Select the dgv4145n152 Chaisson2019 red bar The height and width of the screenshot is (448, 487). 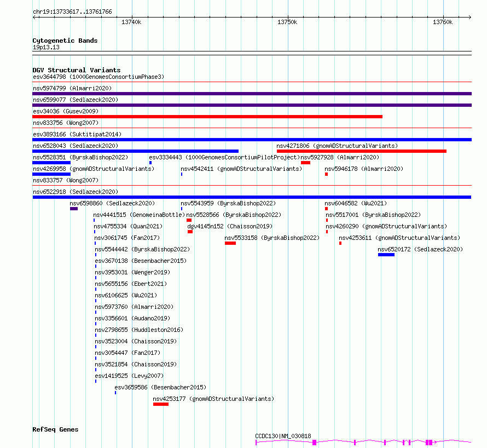(x=190, y=232)
